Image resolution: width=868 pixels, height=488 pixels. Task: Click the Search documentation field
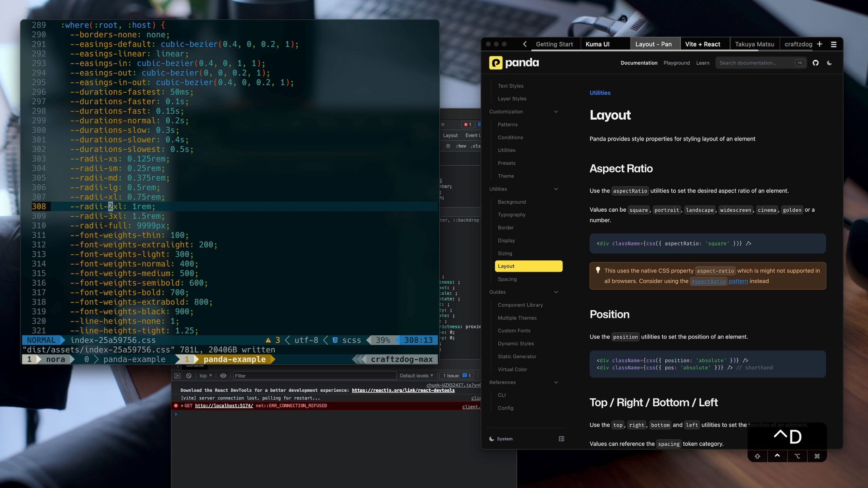[x=755, y=63]
